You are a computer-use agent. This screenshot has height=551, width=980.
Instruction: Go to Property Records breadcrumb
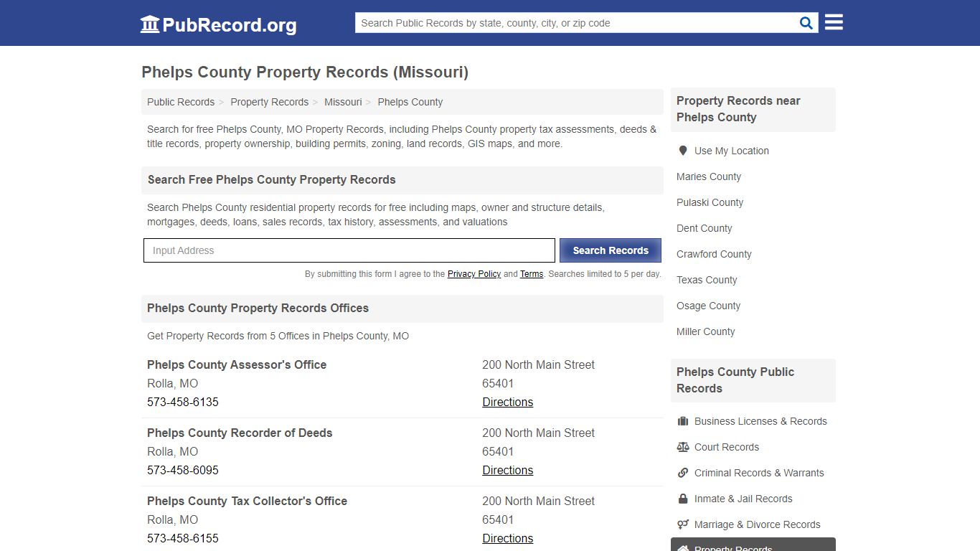coord(269,102)
